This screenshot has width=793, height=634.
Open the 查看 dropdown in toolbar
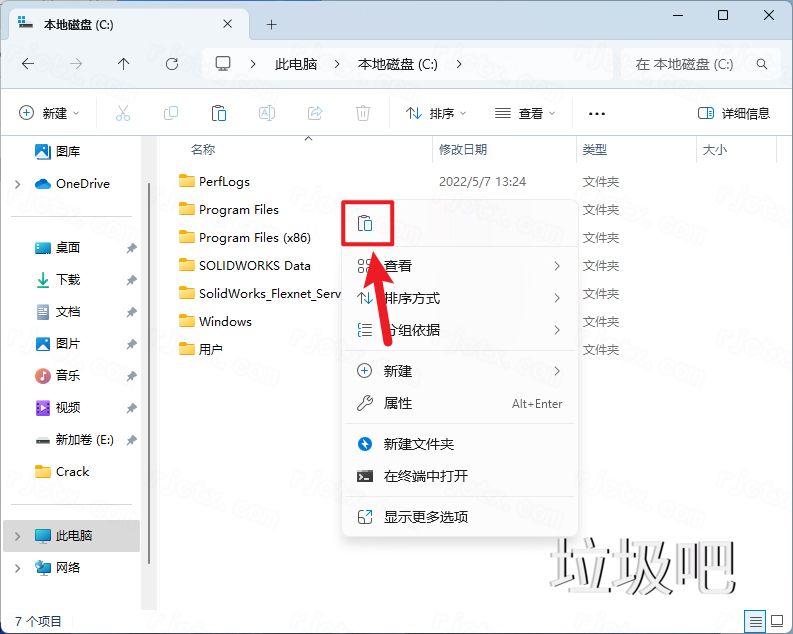(525, 113)
